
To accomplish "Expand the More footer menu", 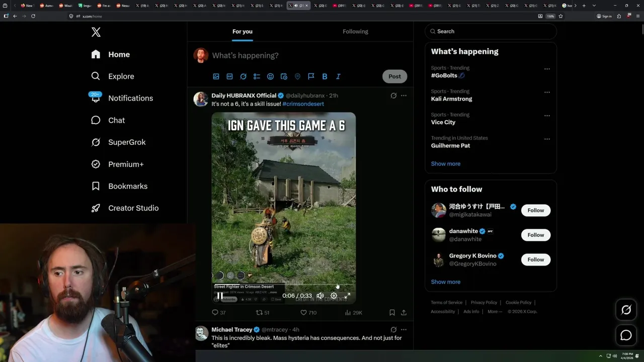I will [494, 312].
